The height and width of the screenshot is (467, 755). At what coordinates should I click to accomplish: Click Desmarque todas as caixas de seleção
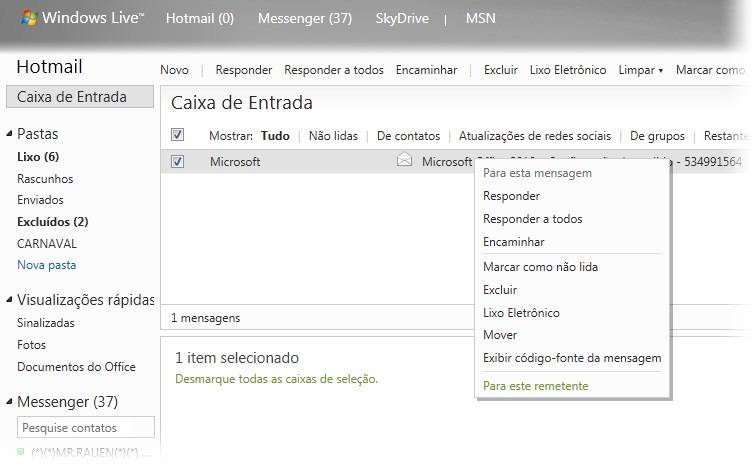[x=276, y=379]
